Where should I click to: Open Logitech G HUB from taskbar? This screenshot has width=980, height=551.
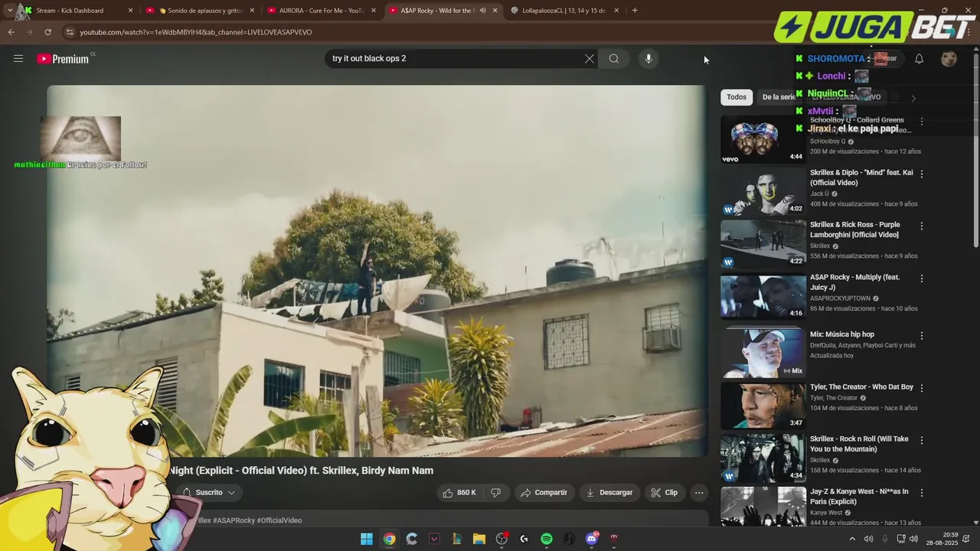[524, 539]
